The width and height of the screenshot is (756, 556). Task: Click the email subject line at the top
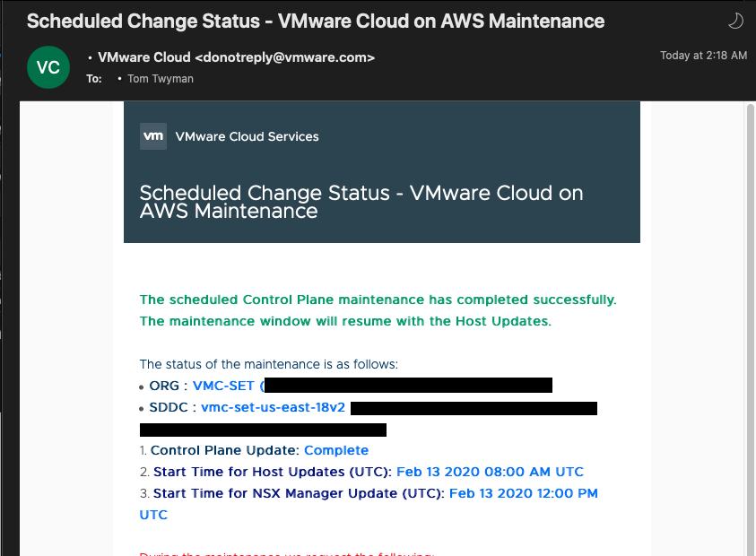pyautogui.click(x=316, y=21)
